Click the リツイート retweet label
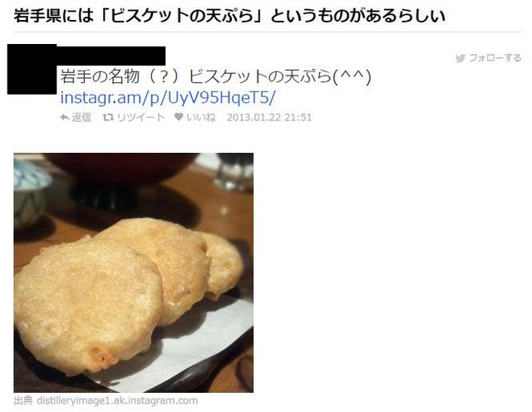 [x=140, y=117]
